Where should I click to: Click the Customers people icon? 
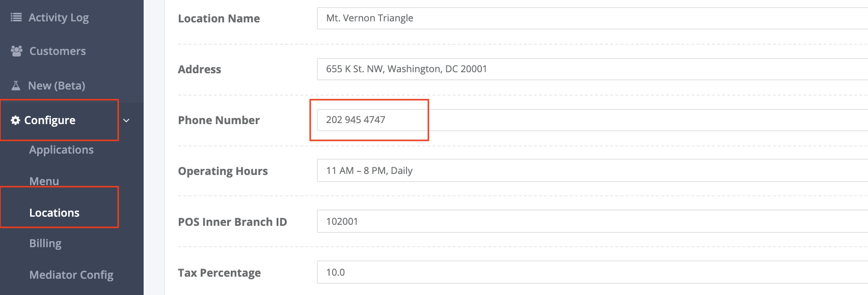coord(17,51)
